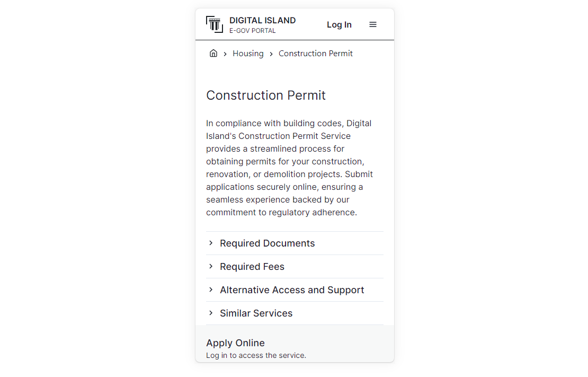Expand Alternative Access and Support label
The height and width of the screenshot is (377, 588).
pos(292,290)
